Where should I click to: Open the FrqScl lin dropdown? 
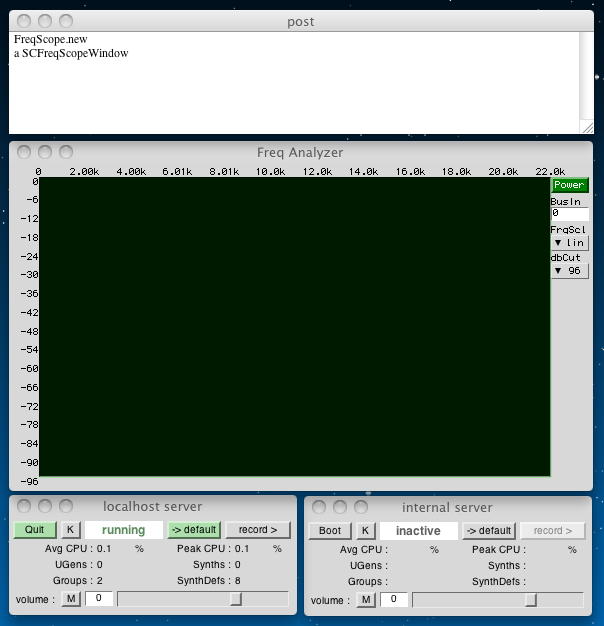point(570,243)
